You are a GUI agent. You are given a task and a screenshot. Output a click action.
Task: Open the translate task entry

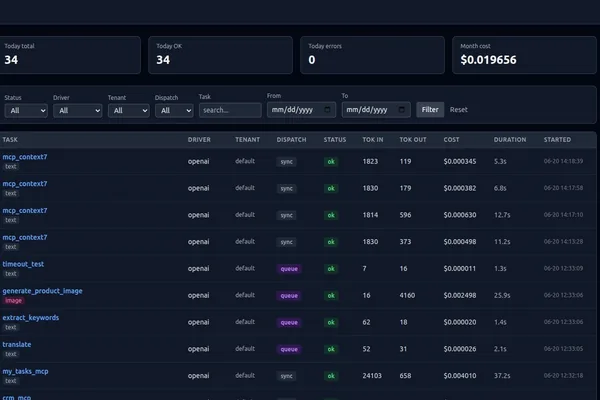[x=17, y=344]
